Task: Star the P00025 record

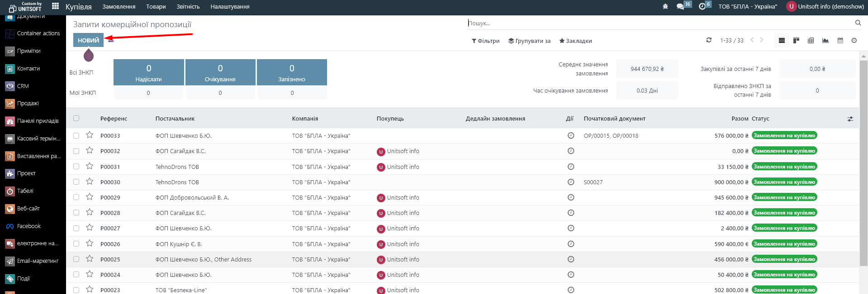Action: click(90, 259)
